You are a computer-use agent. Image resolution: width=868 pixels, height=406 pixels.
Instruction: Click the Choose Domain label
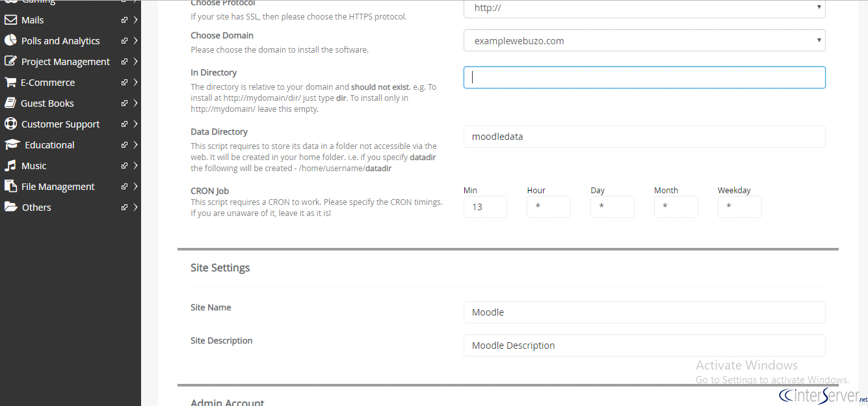click(222, 36)
